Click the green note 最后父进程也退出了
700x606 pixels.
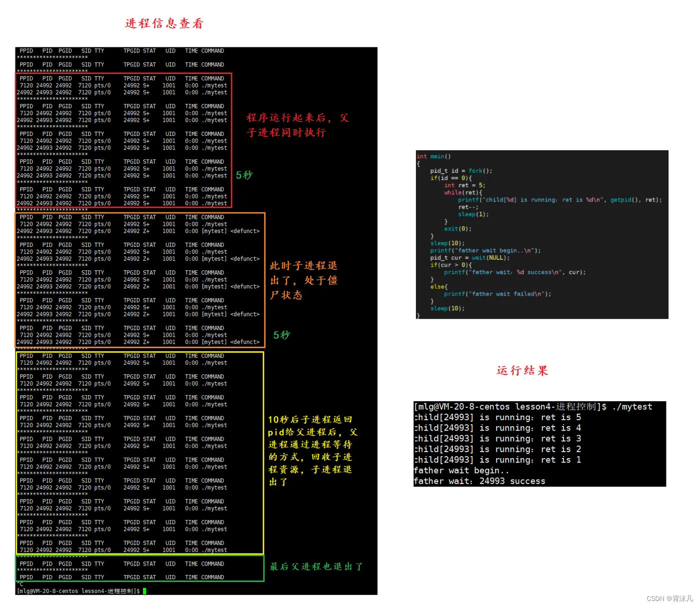tap(316, 567)
